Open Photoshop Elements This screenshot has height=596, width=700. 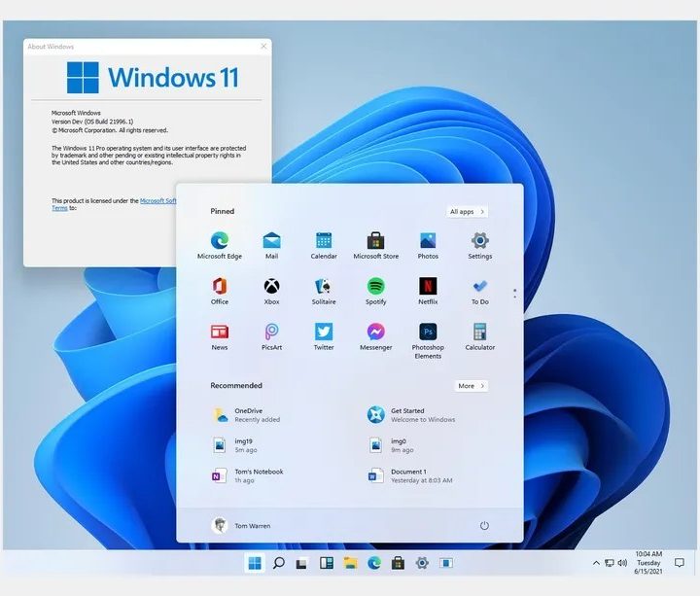tap(428, 341)
